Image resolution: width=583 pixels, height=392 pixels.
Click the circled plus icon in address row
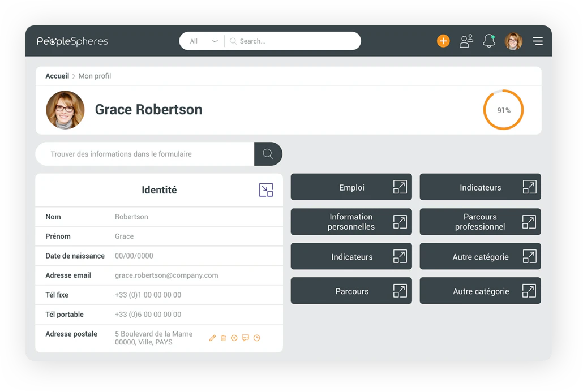pyautogui.click(x=234, y=338)
